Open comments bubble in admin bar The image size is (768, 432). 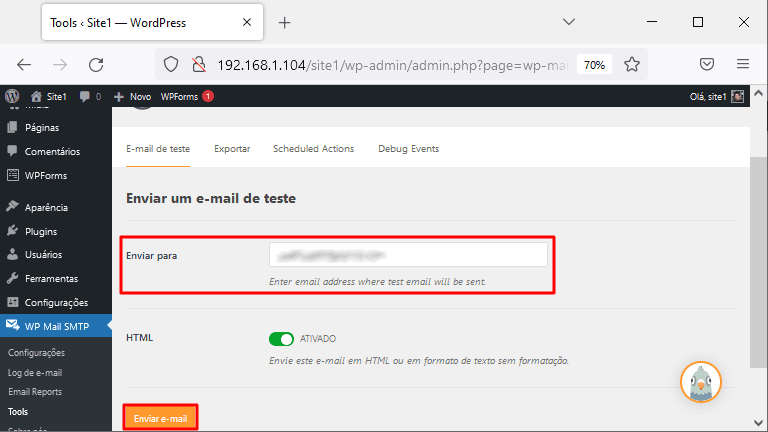90,96
